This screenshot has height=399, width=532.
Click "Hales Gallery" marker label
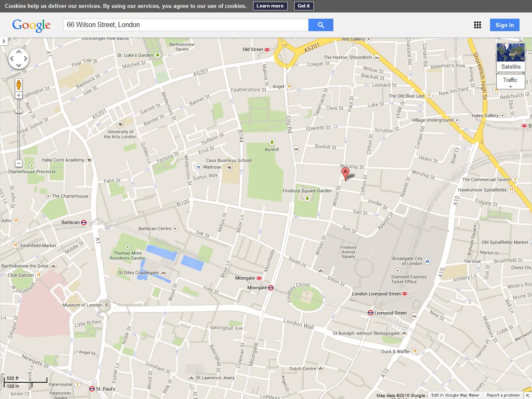[485, 116]
